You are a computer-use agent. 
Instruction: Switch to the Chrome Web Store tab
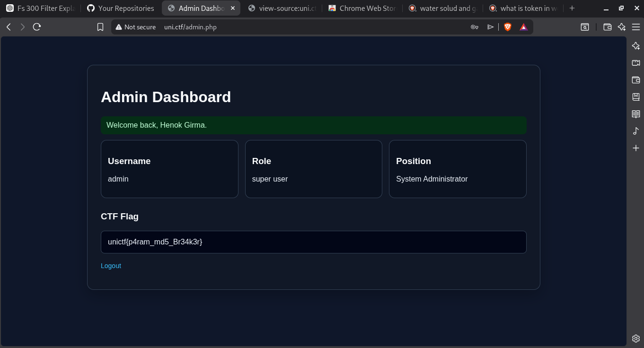[x=362, y=8]
